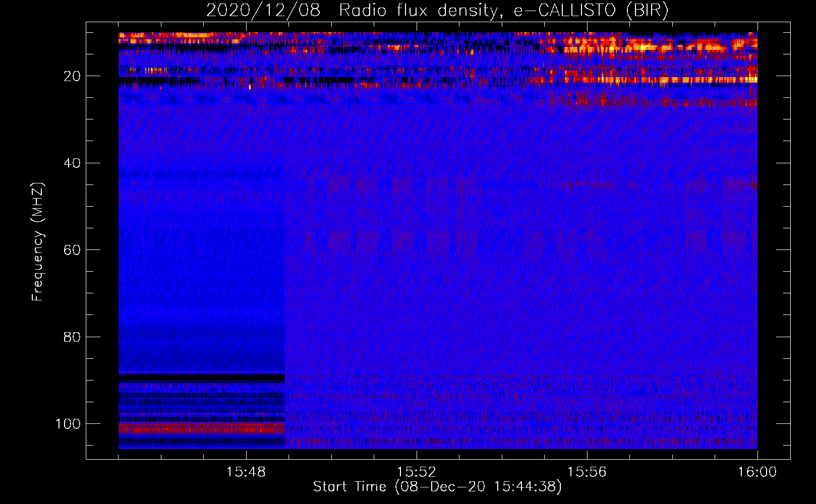Click the '16:00' time tick label
Screen dimensions: 816x504
pyautogui.click(x=757, y=472)
